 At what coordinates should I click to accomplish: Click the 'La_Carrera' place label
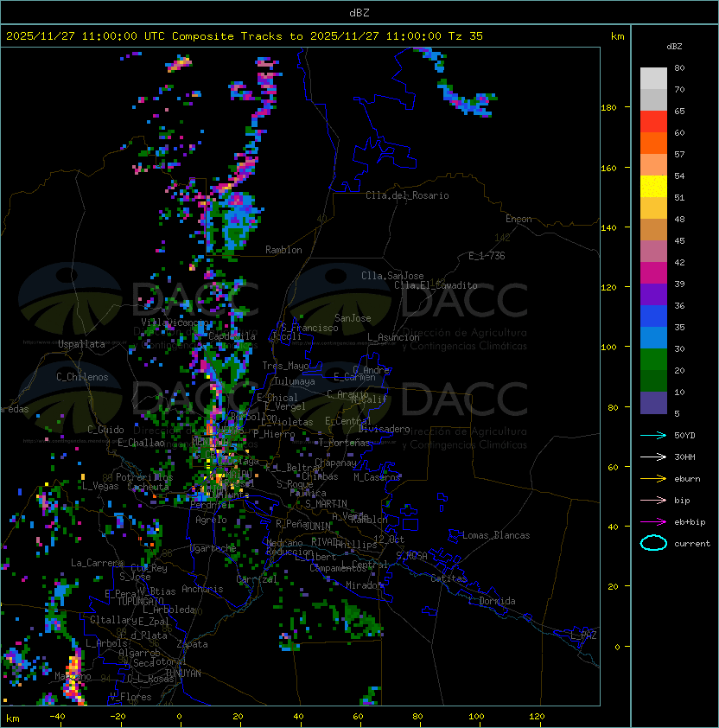(97, 563)
